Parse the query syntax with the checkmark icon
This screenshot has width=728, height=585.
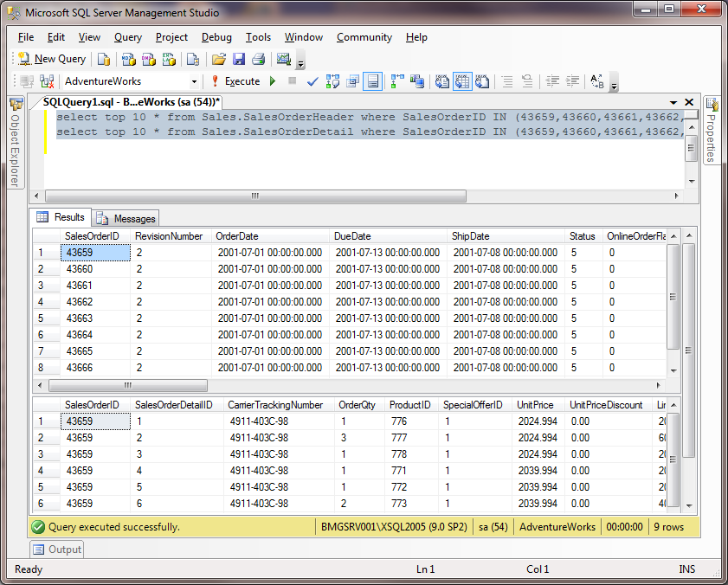tap(313, 80)
